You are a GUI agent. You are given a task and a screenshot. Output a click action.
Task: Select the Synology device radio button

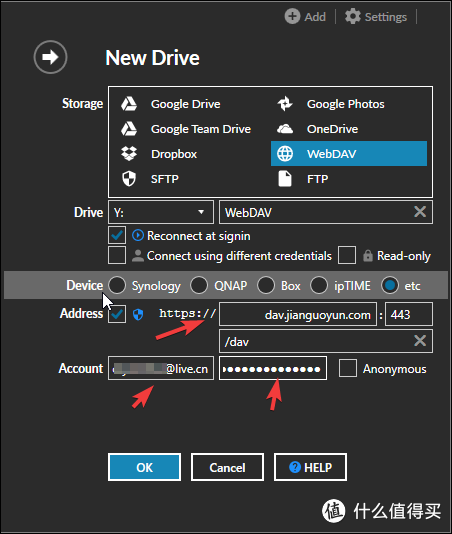117,285
